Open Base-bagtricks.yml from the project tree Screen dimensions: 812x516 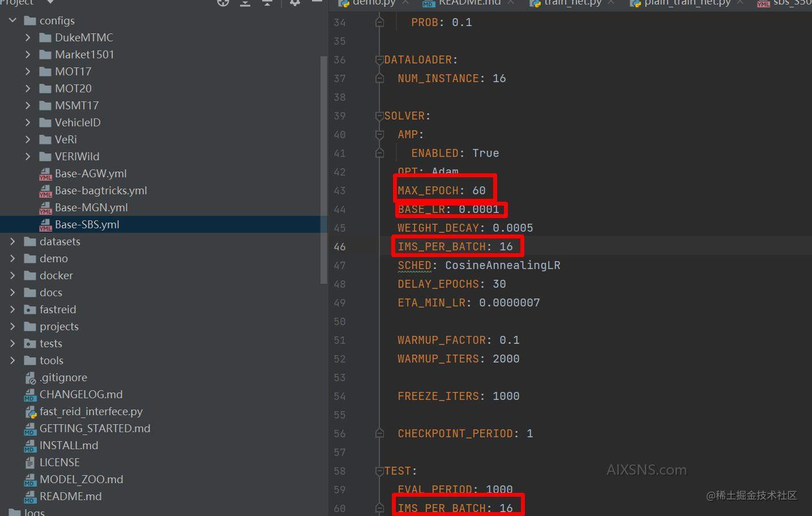tap(100, 191)
